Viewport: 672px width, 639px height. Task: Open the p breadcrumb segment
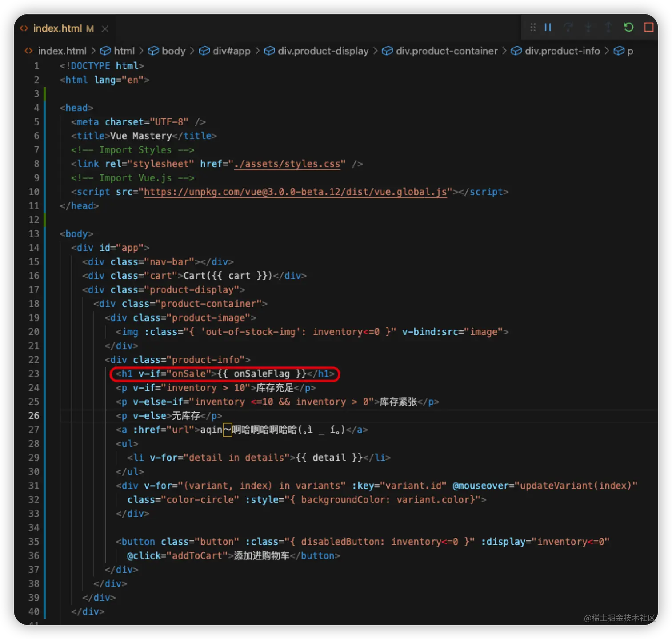click(x=630, y=52)
